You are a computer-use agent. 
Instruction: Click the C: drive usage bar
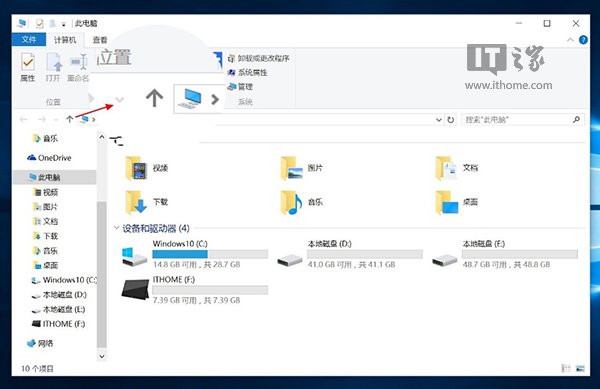[x=210, y=254]
